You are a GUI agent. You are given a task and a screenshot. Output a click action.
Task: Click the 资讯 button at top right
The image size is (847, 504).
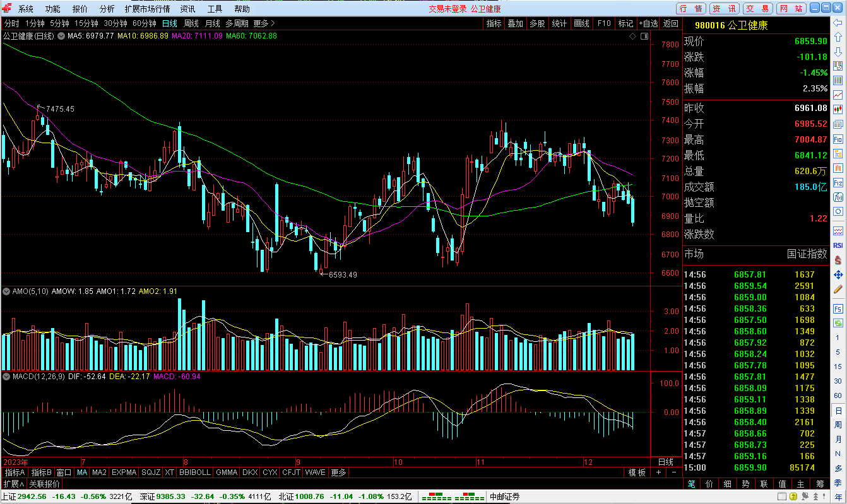(724, 9)
